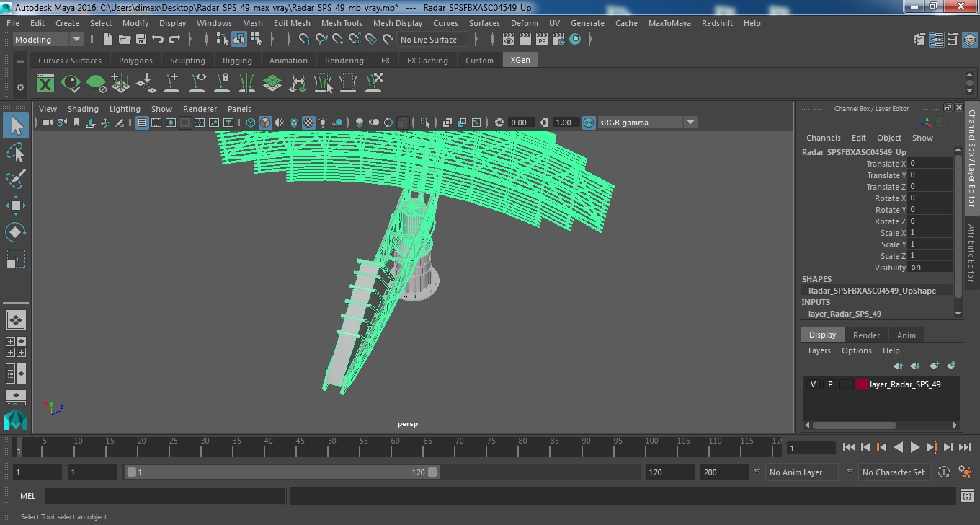Viewport: 980px width, 525px height.
Task: Go to start of playback range
Action: click(849, 448)
